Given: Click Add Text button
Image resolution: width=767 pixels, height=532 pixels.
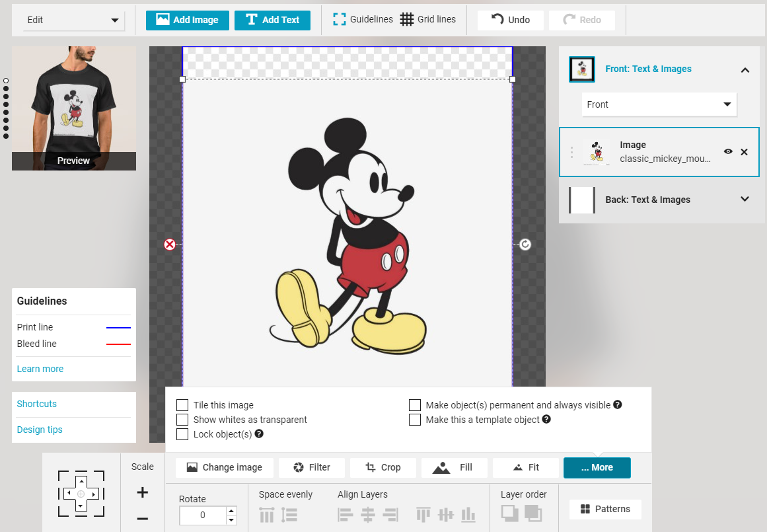Looking at the screenshot, I should point(272,20).
